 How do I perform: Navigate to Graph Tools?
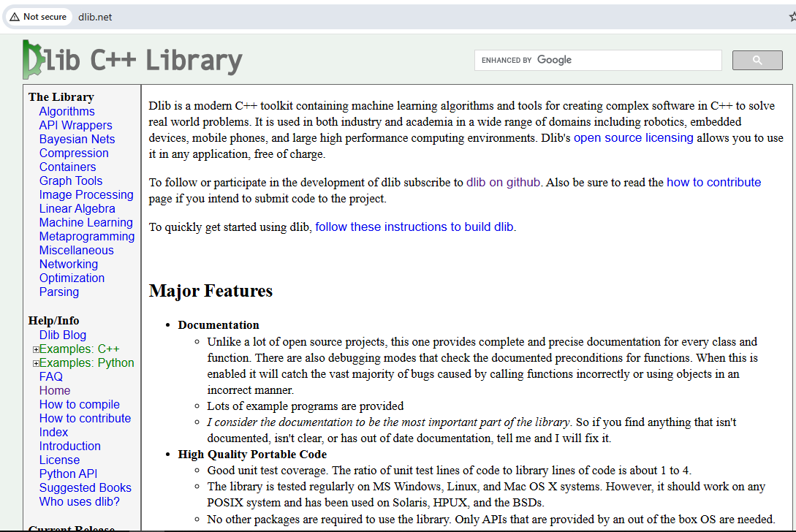[71, 180]
